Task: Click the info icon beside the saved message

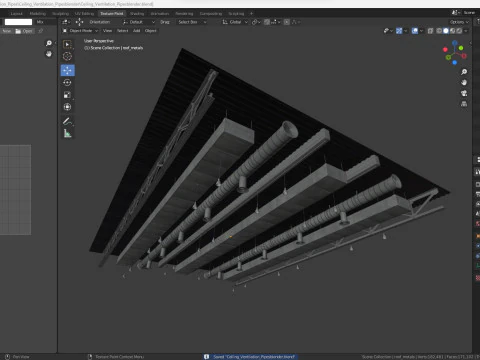Action: tap(206, 357)
